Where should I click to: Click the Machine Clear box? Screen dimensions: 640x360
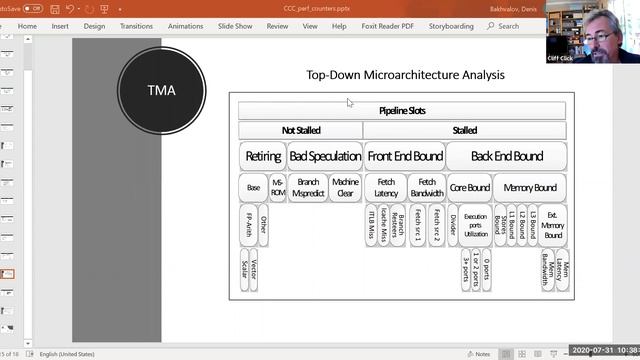click(345, 188)
